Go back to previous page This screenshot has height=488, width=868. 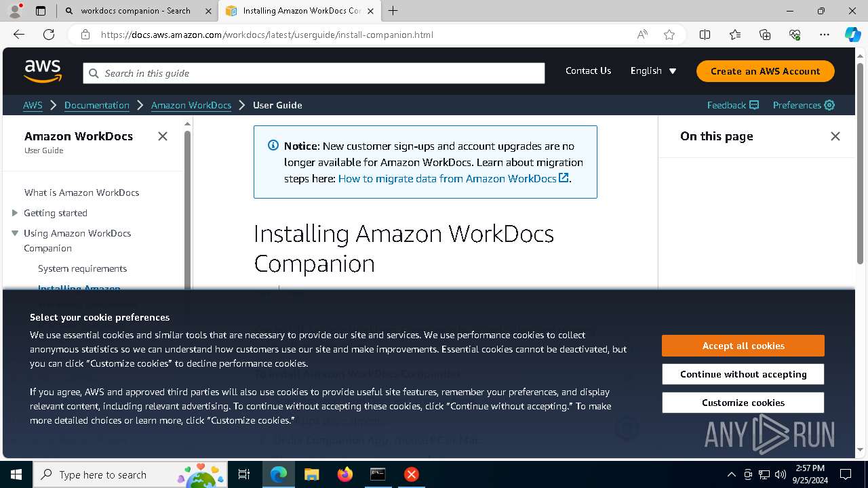[x=19, y=35]
